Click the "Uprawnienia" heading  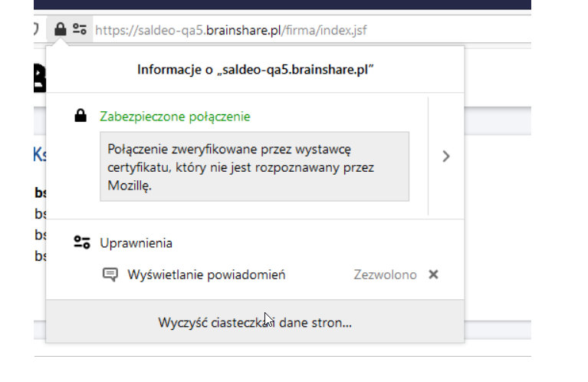coord(136,243)
